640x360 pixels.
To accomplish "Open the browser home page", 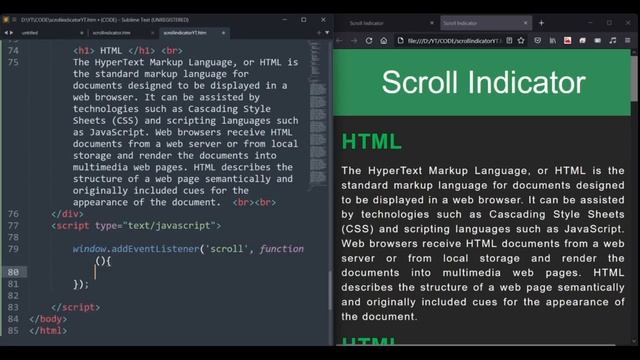I will coord(384,40).
